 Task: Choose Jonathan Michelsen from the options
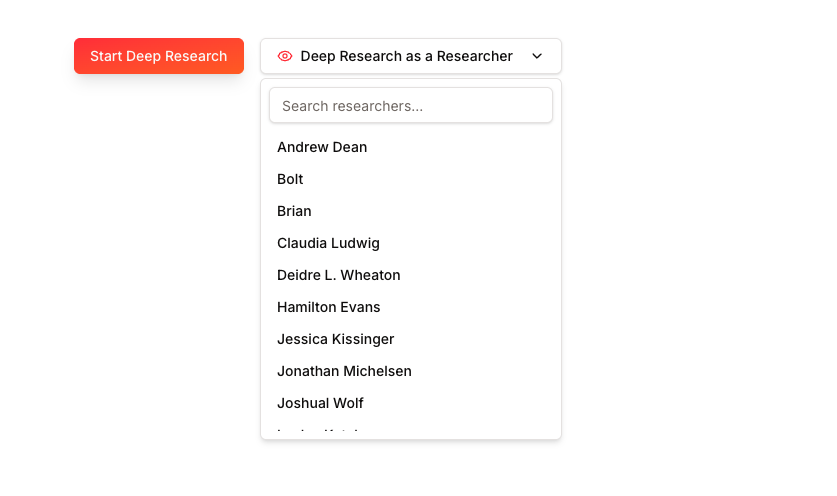click(x=344, y=371)
